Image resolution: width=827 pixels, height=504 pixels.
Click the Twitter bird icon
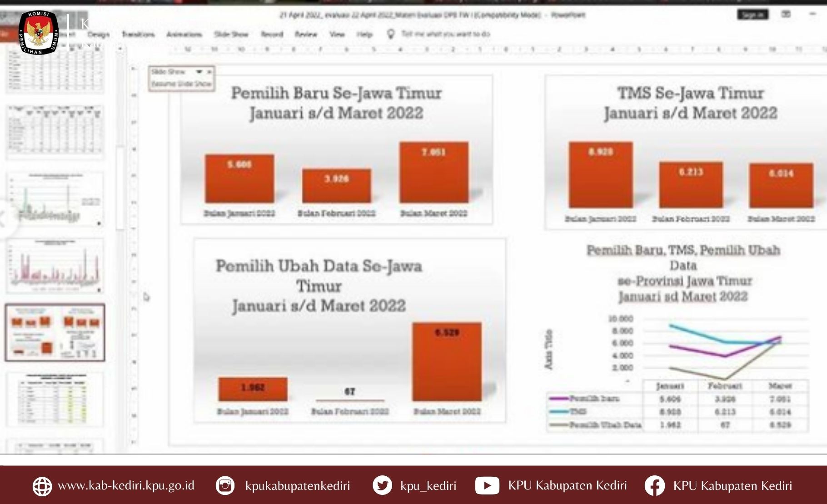coord(382,485)
